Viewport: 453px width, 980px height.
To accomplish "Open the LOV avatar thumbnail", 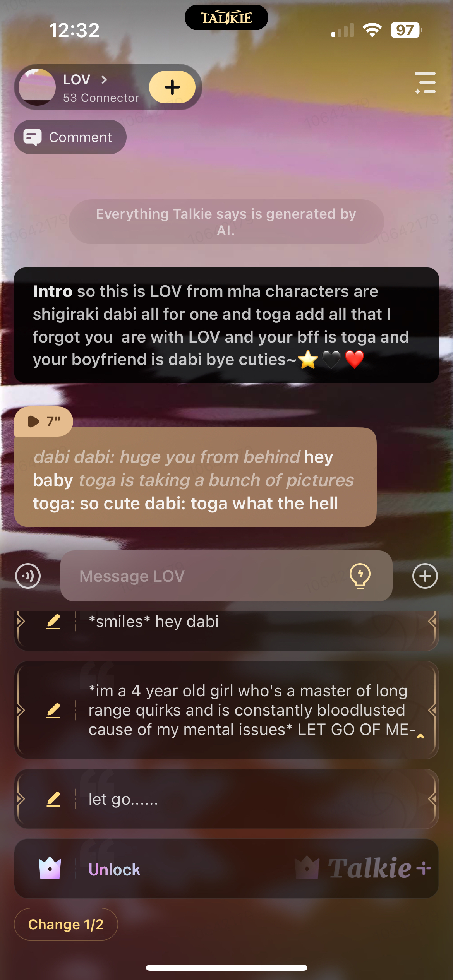I will 37,87.
